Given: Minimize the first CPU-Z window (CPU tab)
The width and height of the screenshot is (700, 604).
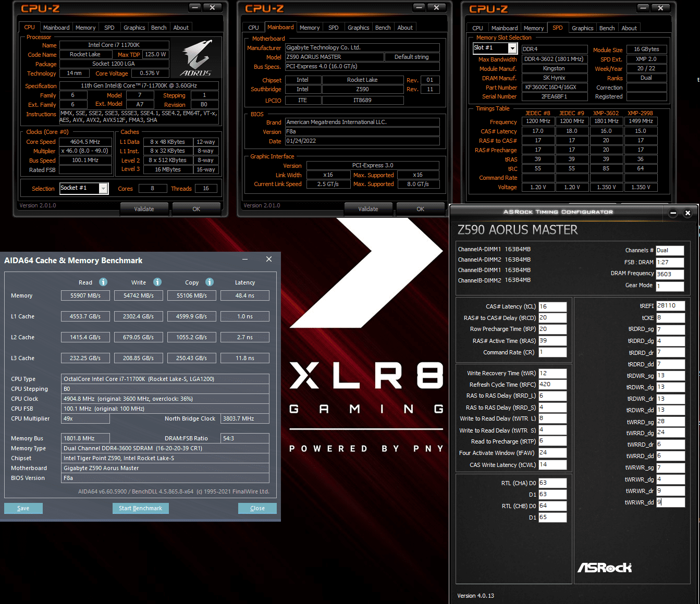Looking at the screenshot, I should (195, 7).
